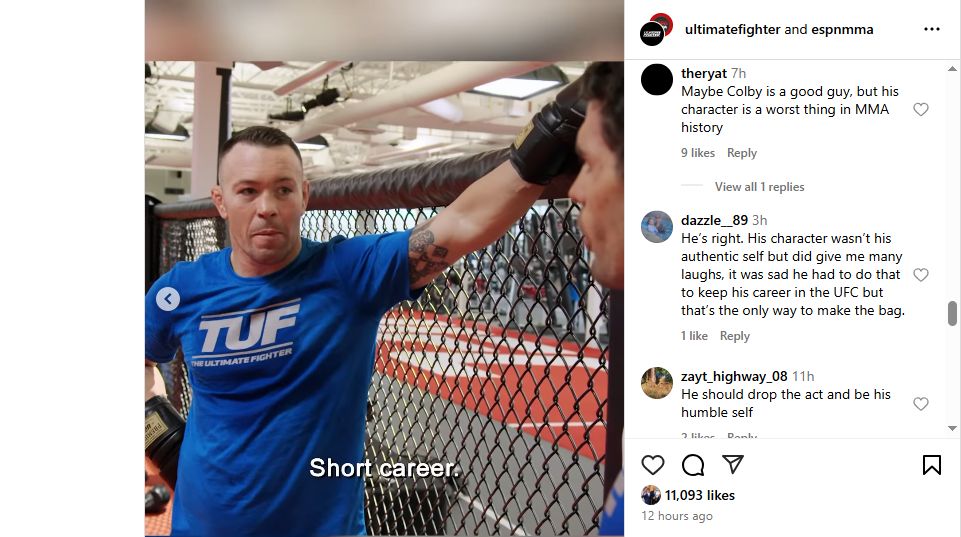961x537 pixels.
Task: Open the three-dot more options menu
Action: coord(932,29)
